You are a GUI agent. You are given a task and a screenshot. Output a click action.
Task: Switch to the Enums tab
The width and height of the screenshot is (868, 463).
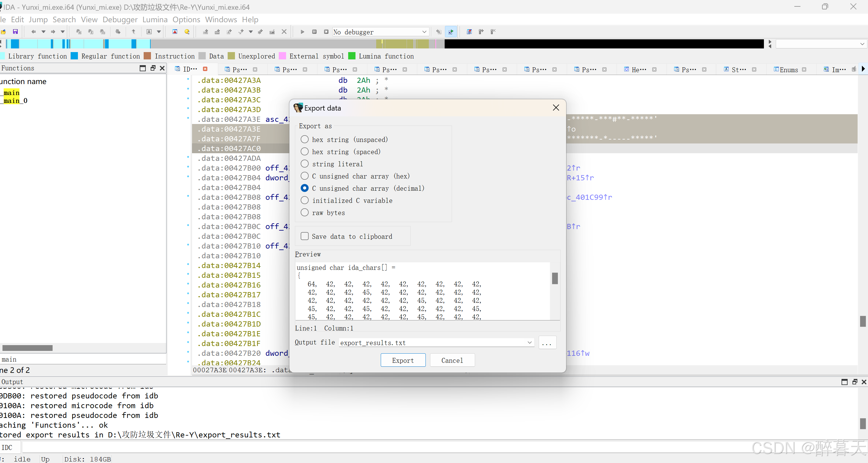point(789,69)
